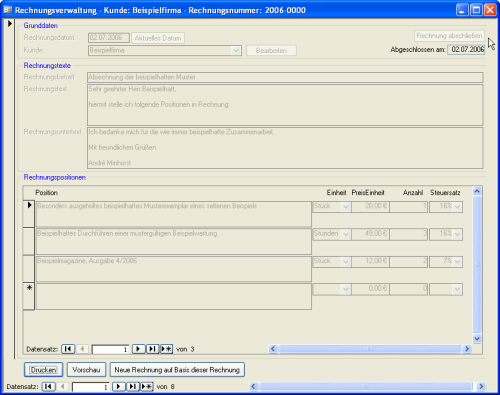Click the Bearbeiten button next to Kunde
The width and height of the screenshot is (500, 395).
(x=271, y=51)
